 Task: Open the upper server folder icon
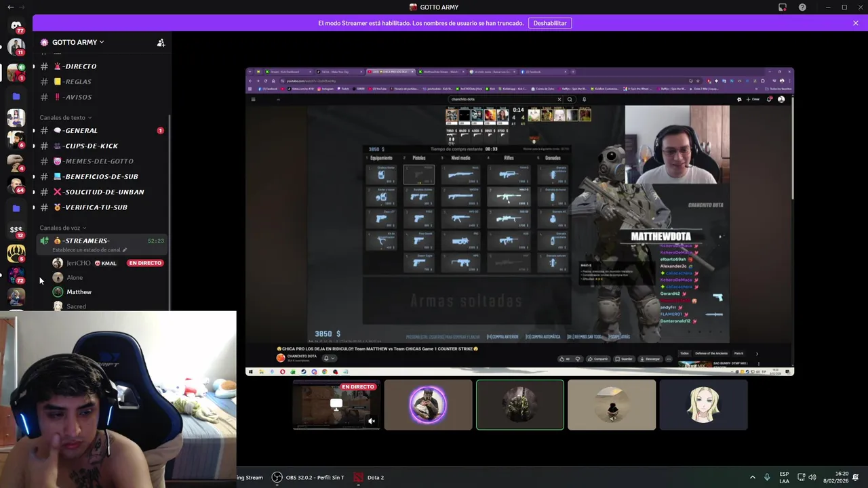(16, 96)
